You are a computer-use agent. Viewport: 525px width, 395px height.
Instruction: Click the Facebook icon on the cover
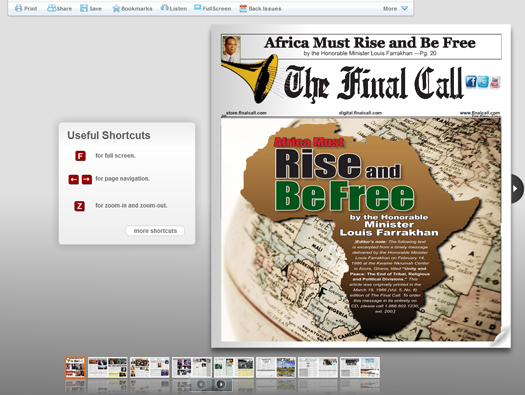pos(471,81)
